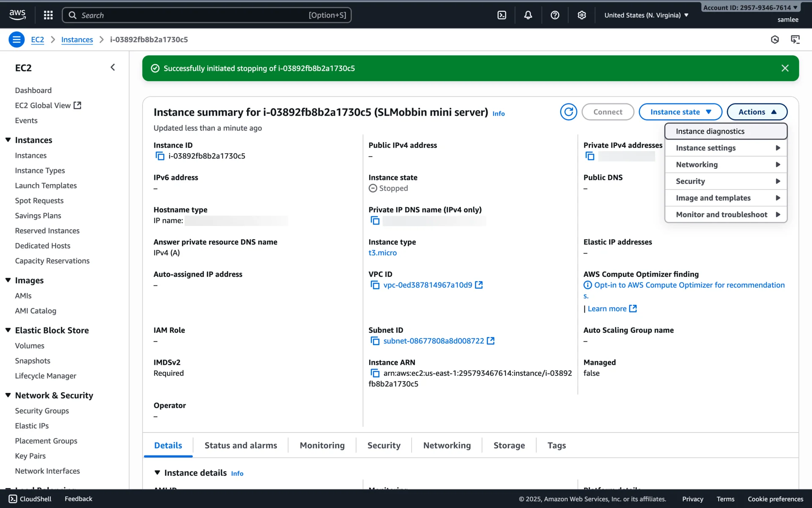Click the refresh instance summary icon

tap(568, 112)
